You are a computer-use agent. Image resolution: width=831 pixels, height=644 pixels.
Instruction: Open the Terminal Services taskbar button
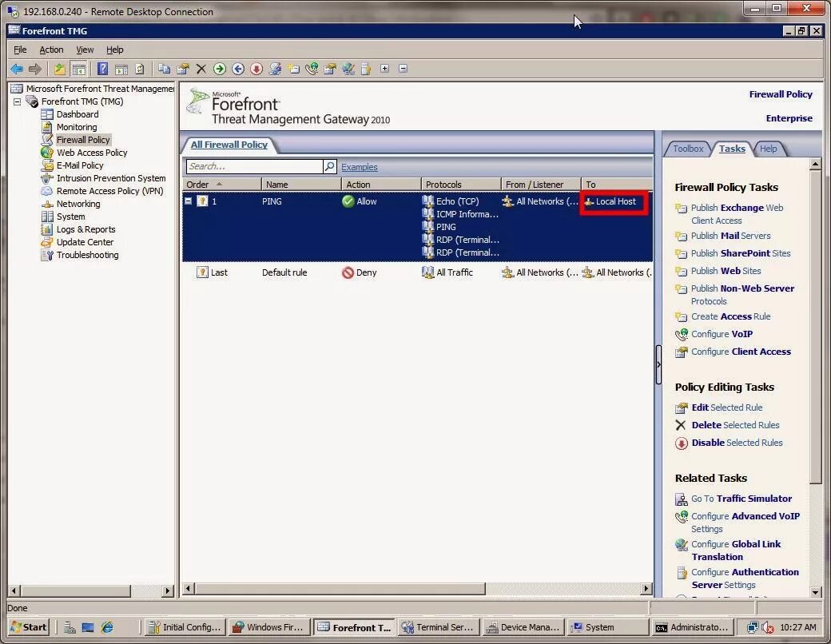click(439, 627)
